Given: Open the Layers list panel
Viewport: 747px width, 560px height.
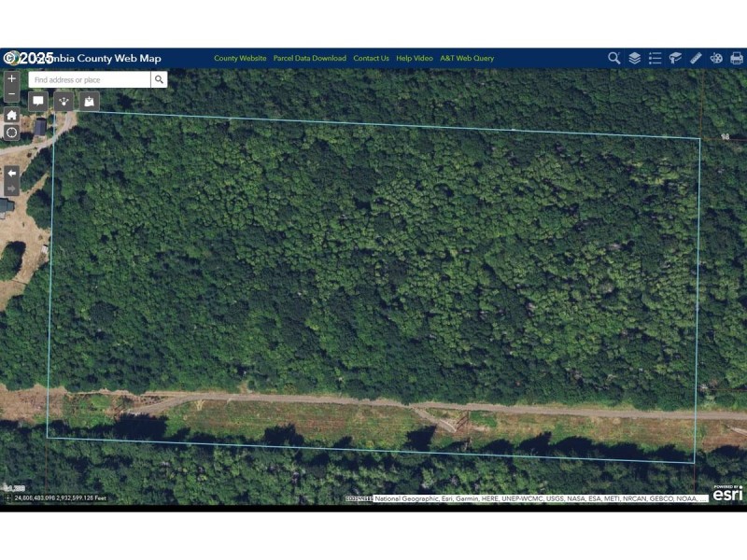Looking at the screenshot, I should pyautogui.click(x=634, y=57).
